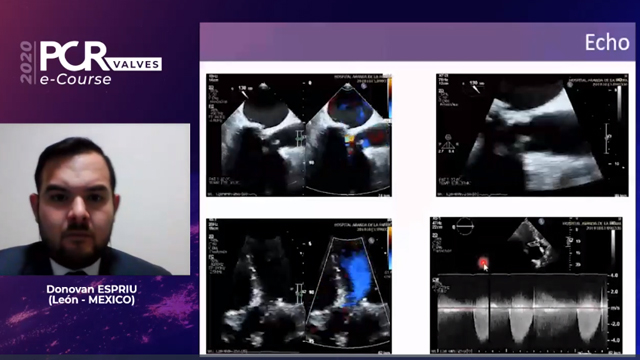Screen dimensions: 640x360
Task: Click the color Doppler scale bar of top-left echo
Action: (x=389, y=98)
